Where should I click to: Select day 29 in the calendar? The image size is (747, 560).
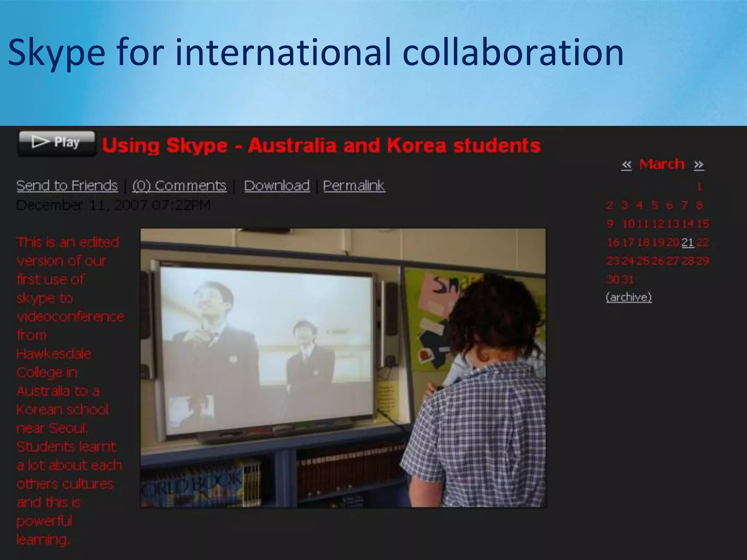pyautogui.click(x=703, y=261)
